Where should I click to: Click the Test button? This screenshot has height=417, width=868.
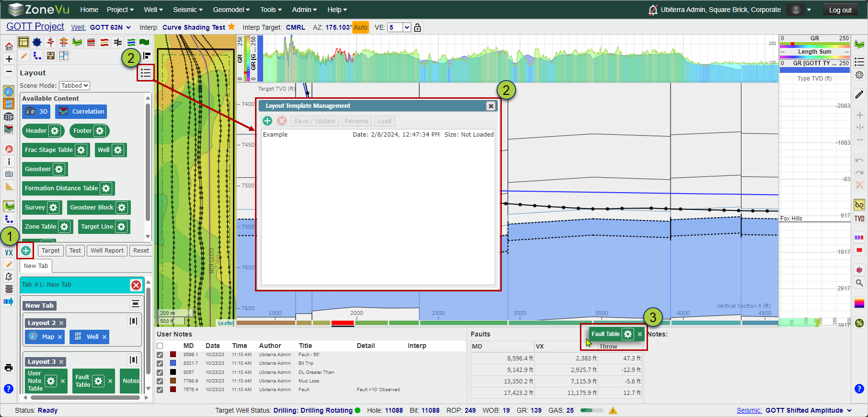coord(75,251)
